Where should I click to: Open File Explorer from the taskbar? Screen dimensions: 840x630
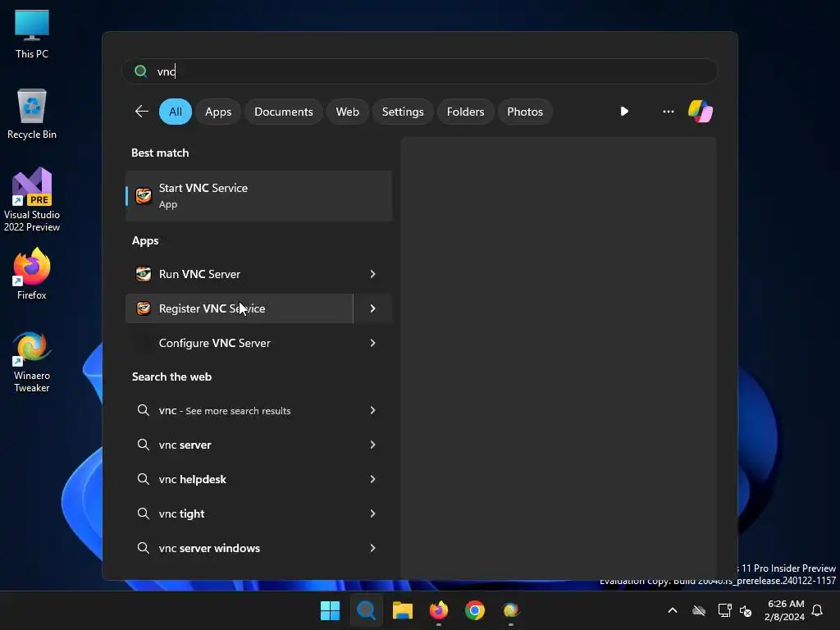pos(402,610)
